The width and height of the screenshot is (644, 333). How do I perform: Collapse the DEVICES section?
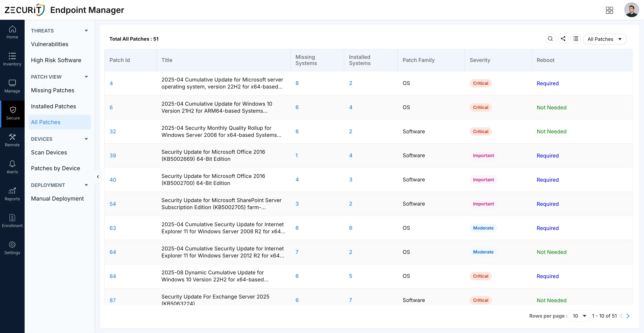pyautogui.click(x=86, y=139)
